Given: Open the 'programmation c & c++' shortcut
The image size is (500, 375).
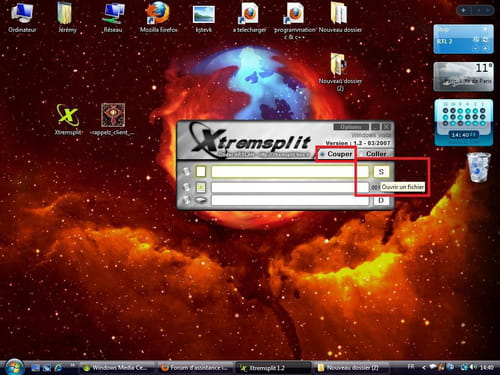Looking at the screenshot, I should (295, 21).
